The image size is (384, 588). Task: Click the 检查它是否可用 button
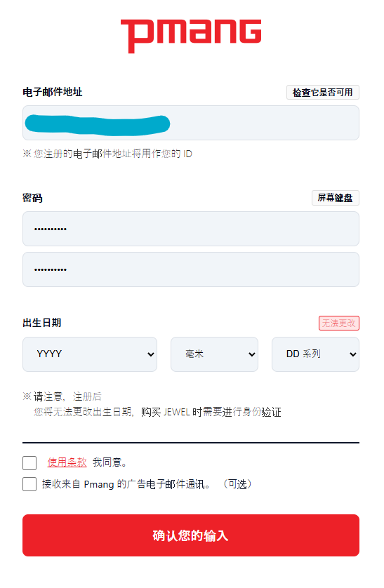pyautogui.click(x=322, y=92)
